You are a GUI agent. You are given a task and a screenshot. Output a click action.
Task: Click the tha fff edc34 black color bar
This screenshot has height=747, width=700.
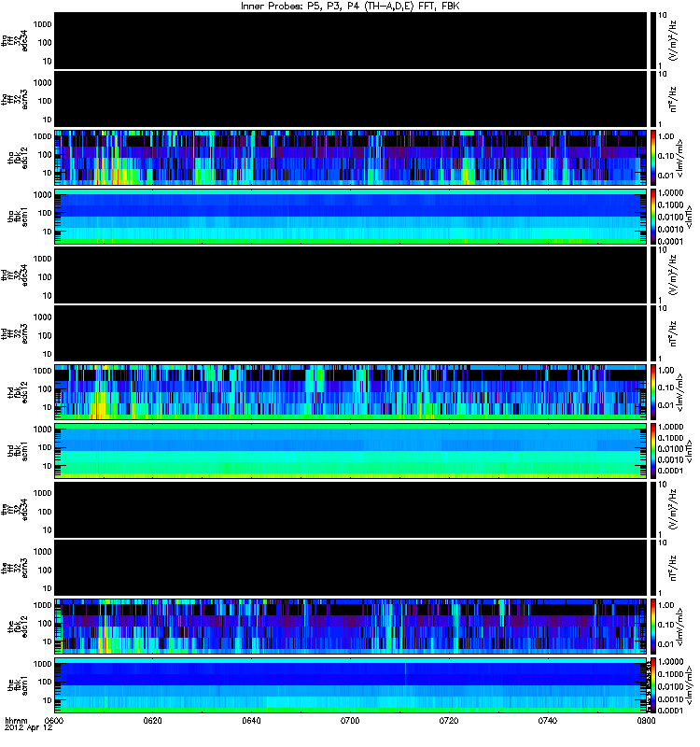653,40
